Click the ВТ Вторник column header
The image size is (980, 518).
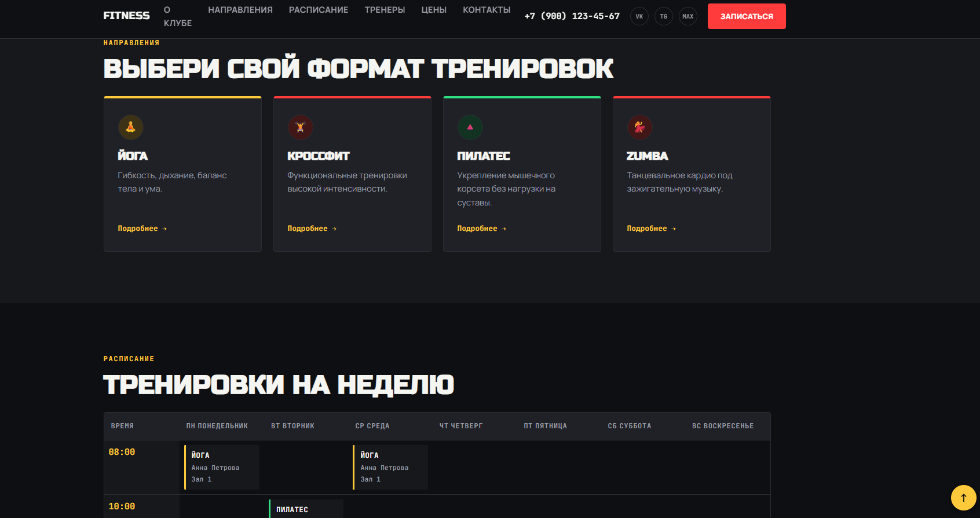293,426
